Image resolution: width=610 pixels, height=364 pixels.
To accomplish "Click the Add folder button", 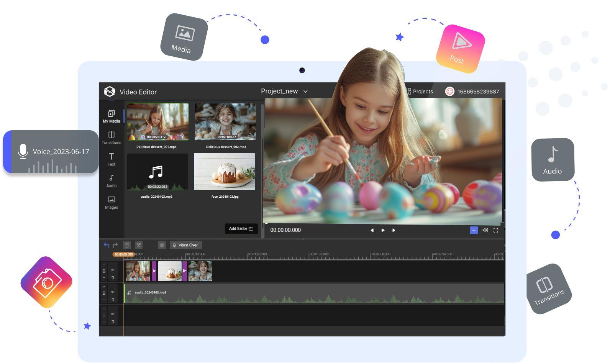I will (x=241, y=229).
